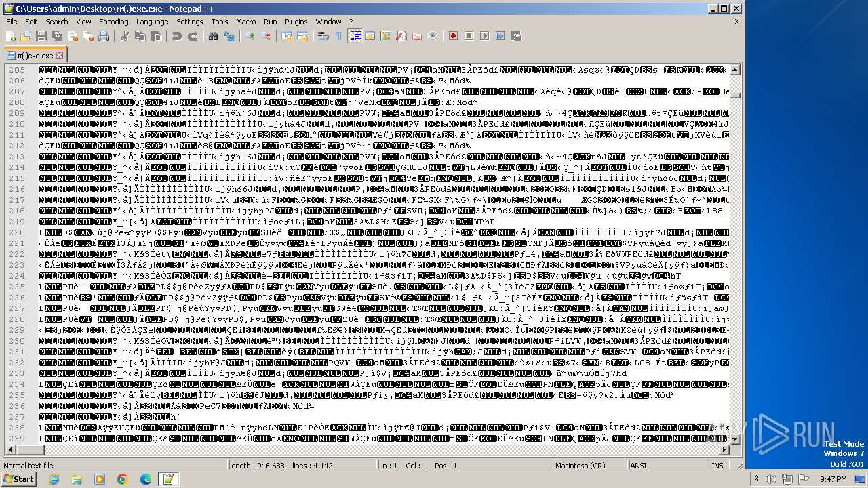
Task: Open the Encoding menu
Action: point(114,22)
